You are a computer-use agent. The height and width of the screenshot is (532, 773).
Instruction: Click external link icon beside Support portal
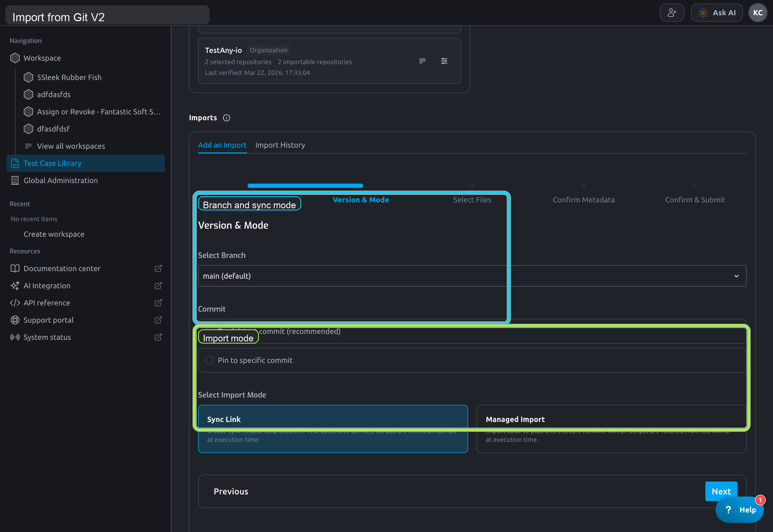158,320
